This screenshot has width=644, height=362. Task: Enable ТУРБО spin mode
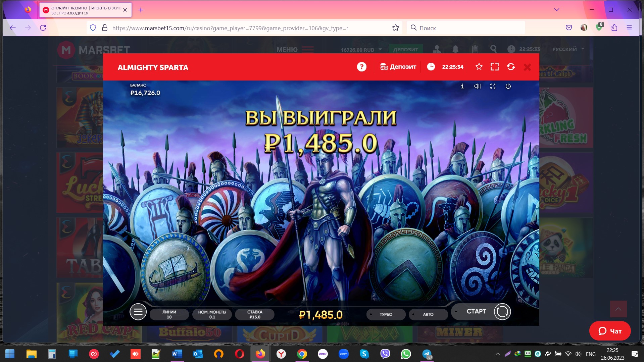click(386, 314)
